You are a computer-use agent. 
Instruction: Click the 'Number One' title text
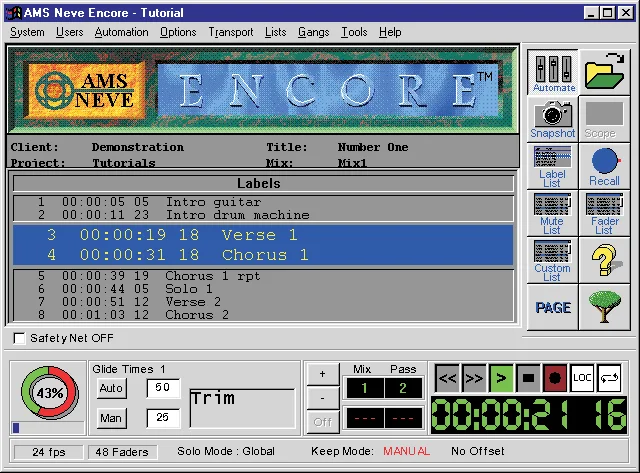point(373,147)
